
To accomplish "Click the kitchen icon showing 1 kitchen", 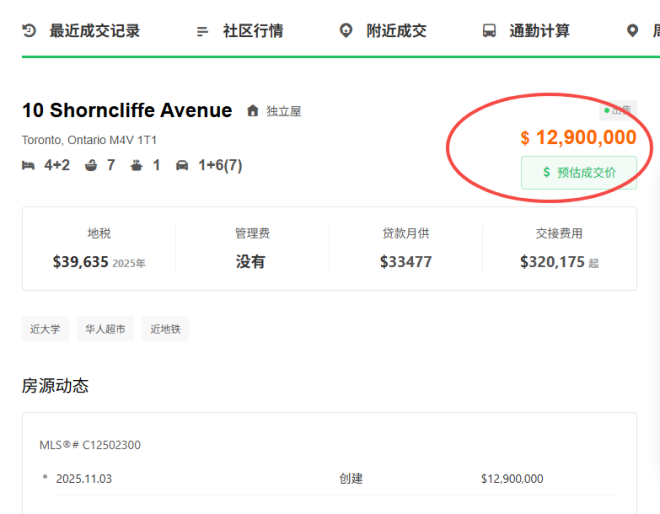I will pyautogui.click(x=136, y=165).
